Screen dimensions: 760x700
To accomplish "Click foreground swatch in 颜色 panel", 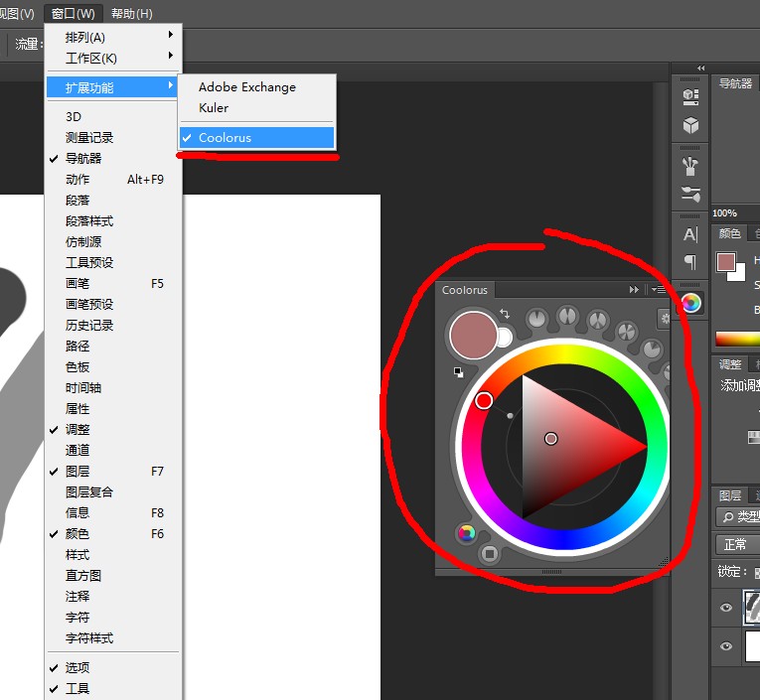I will [725, 262].
